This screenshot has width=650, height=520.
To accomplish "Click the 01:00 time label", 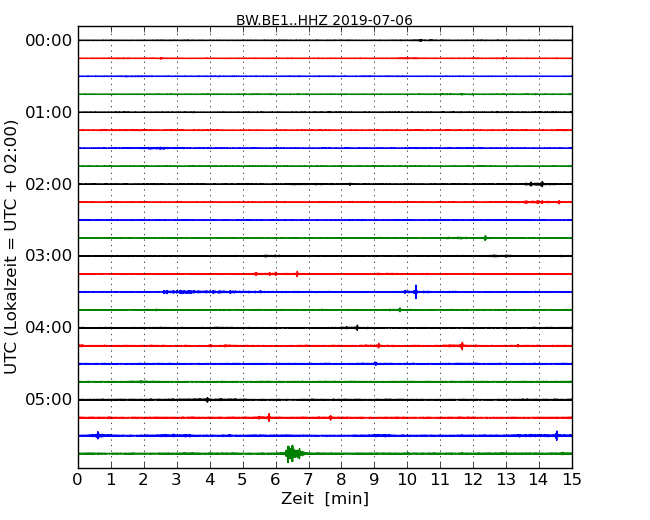I will [x=49, y=112].
